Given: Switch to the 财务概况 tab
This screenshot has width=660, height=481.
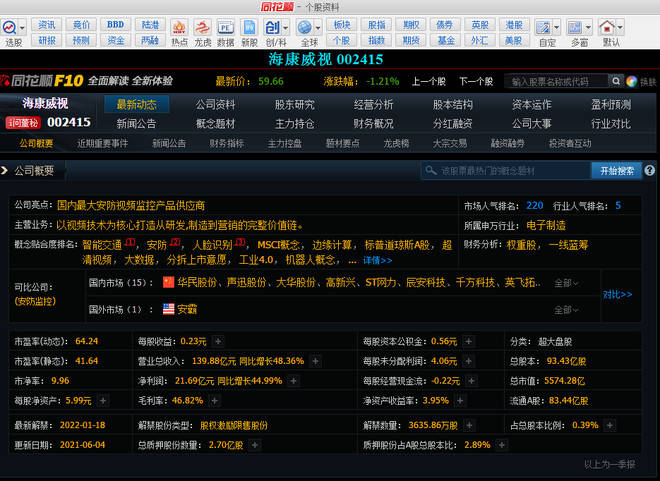Looking at the screenshot, I should coord(374,124).
